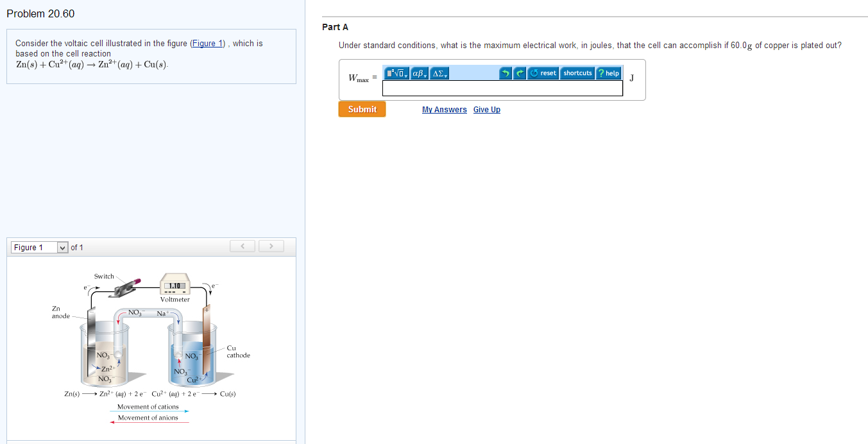Open the math templates (square root) menu
The width and height of the screenshot is (868, 444).
pos(396,73)
